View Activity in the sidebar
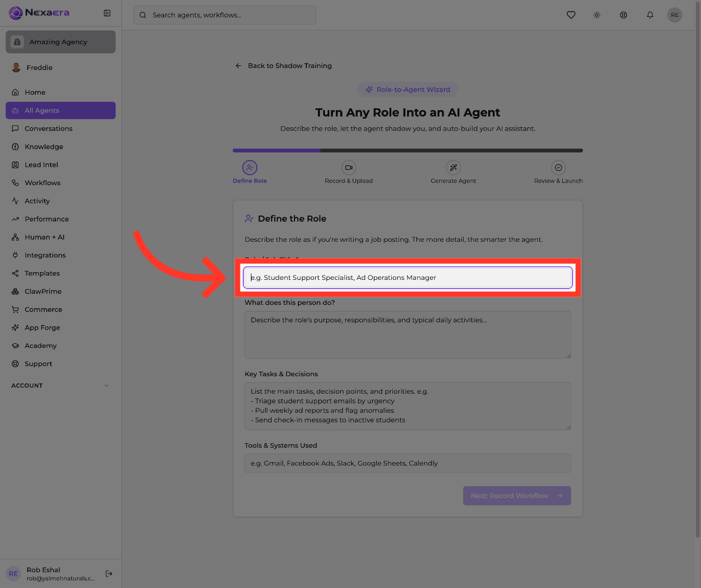 [x=60, y=201]
